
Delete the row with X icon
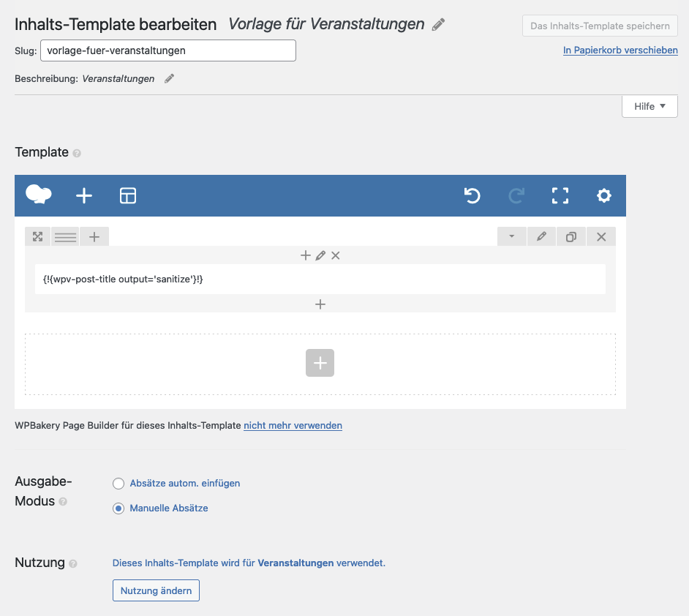point(601,237)
